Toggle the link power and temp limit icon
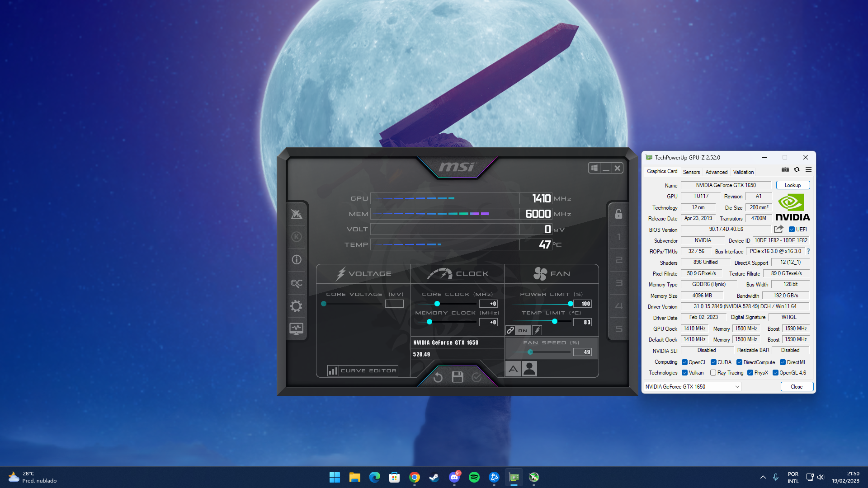 tap(510, 330)
